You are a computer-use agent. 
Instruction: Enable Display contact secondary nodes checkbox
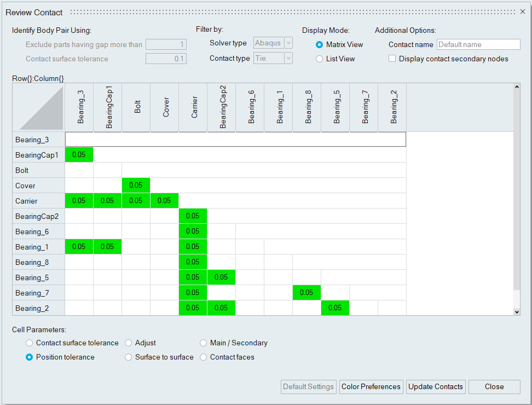pos(392,59)
